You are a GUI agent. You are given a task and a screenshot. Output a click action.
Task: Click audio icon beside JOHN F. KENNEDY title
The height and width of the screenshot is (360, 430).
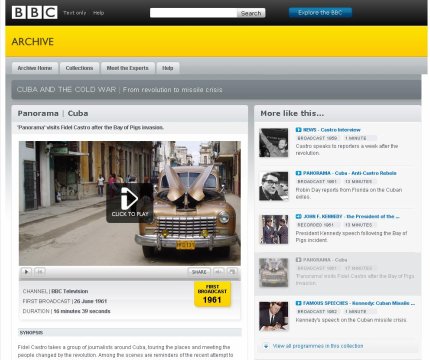299,216
